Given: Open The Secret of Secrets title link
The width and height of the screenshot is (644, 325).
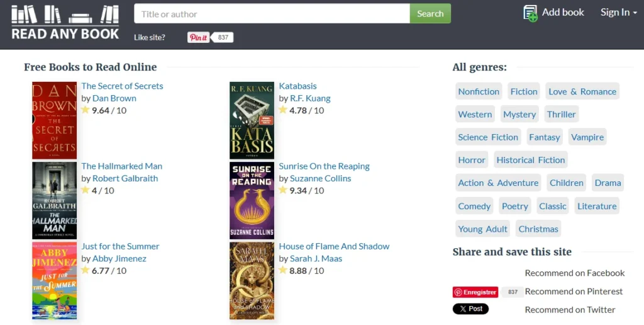Looking at the screenshot, I should pyautogui.click(x=122, y=86).
